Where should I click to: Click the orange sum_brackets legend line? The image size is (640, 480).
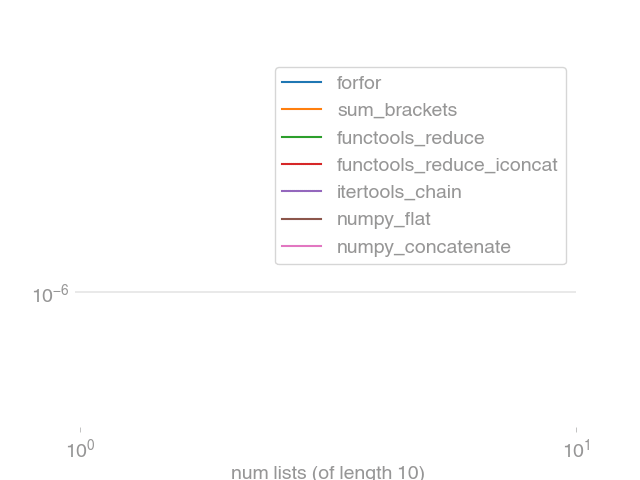pos(302,109)
